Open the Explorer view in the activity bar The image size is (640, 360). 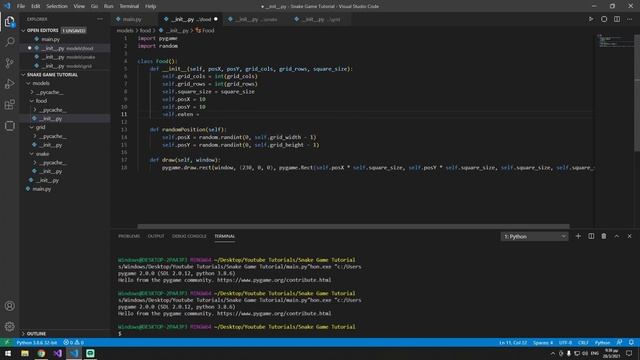click(9, 21)
